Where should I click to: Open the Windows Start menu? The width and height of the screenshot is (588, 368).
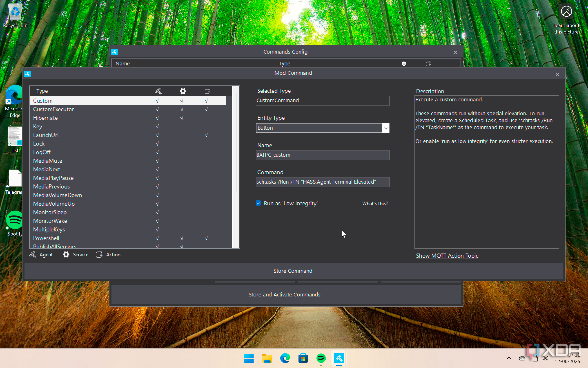pyautogui.click(x=249, y=358)
